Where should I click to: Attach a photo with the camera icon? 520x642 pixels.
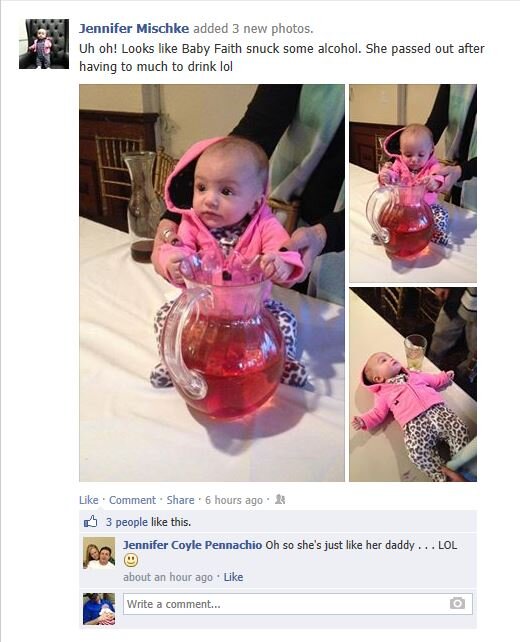pyautogui.click(x=457, y=604)
